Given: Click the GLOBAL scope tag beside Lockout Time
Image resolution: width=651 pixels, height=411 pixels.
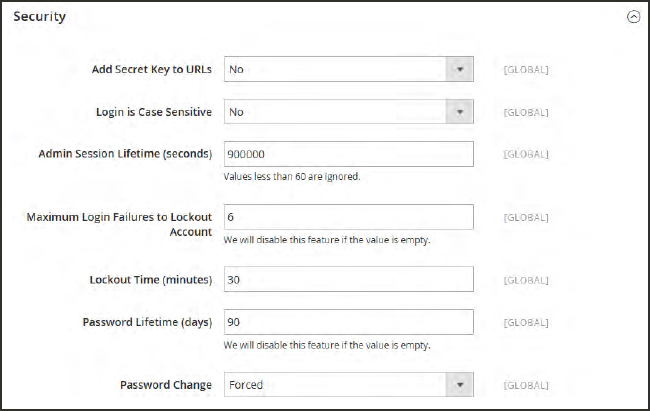Looking at the screenshot, I should pyautogui.click(x=525, y=279).
